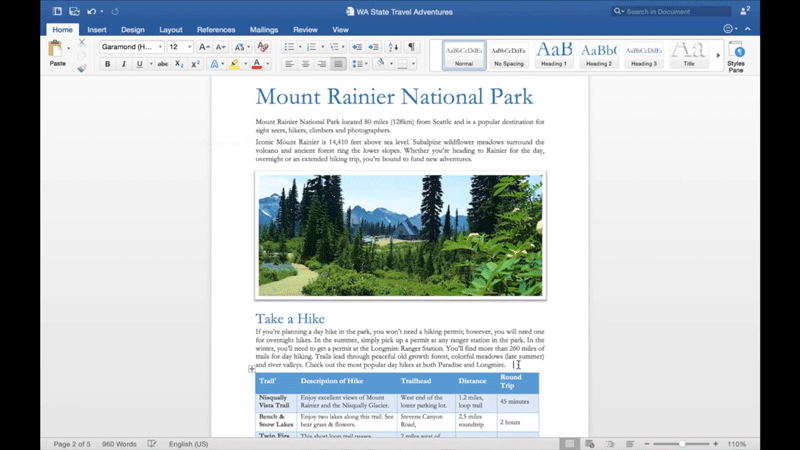Image resolution: width=800 pixels, height=450 pixels.
Task: Expand the styles gallery arrow
Action: (x=718, y=55)
